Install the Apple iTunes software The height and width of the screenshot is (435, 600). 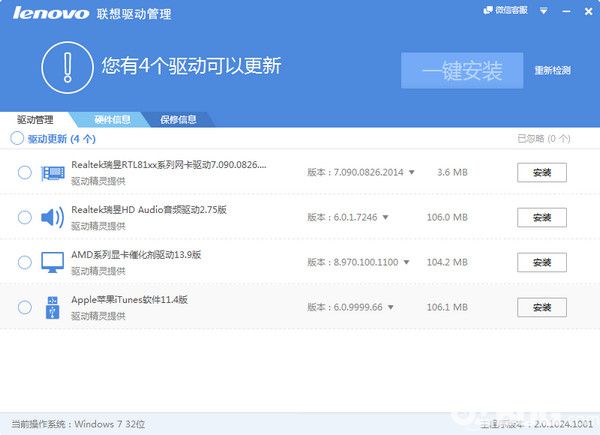pos(542,308)
